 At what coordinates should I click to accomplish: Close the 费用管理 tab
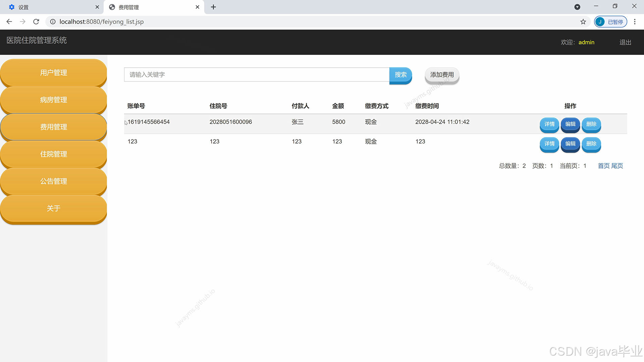point(198,7)
